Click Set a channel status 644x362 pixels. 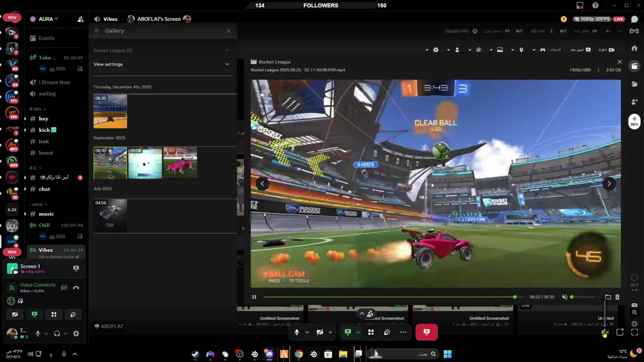(x=59, y=257)
